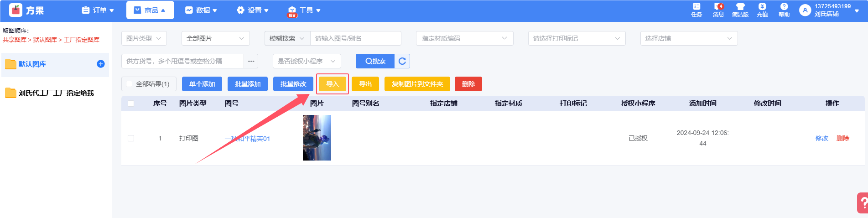Open the 和平精英01 image number link

[247, 139]
